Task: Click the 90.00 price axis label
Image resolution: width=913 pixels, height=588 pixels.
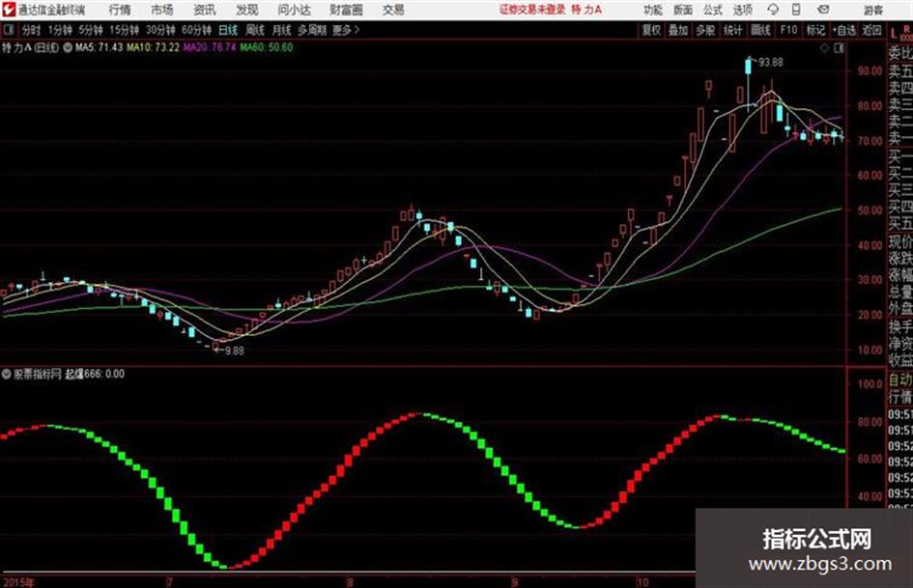Action: point(870,70)
